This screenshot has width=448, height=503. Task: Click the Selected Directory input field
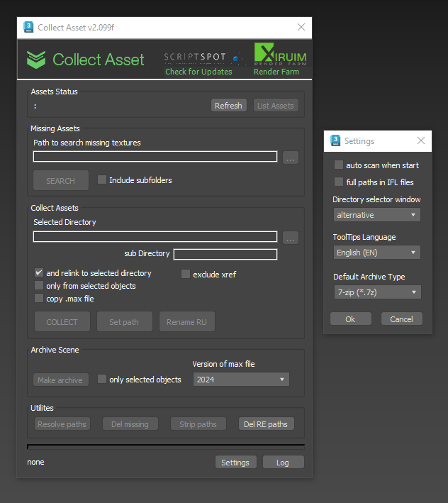(155, 237)
